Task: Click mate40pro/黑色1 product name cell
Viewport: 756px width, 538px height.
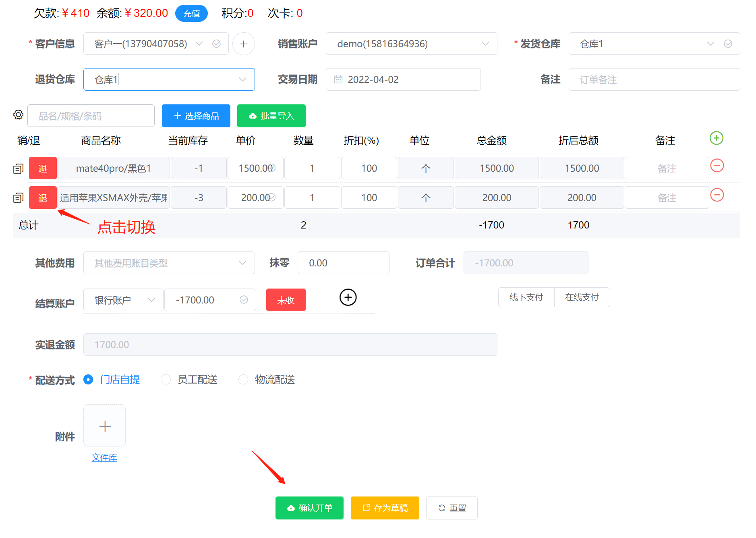Action: (114, 168)
